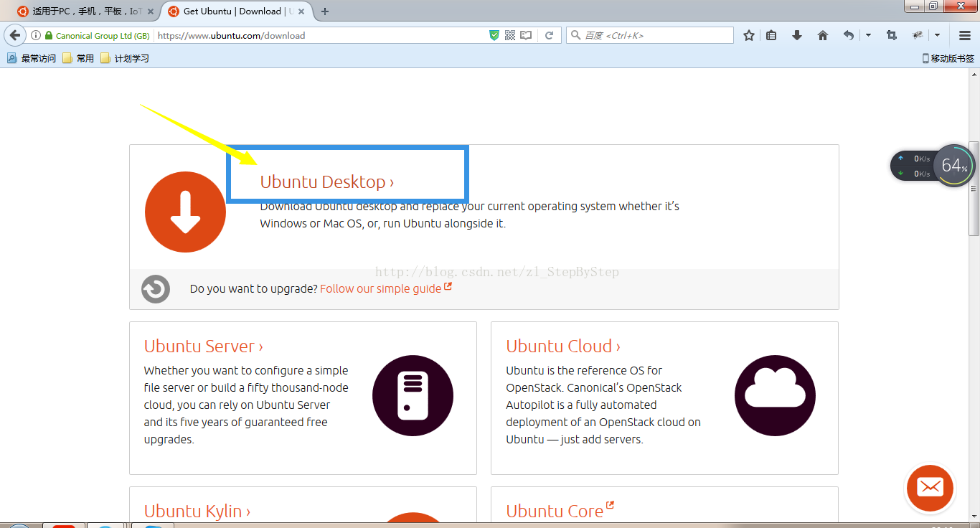Open a new tab with plus button
The image size is (980, 528).
point(325,11)
